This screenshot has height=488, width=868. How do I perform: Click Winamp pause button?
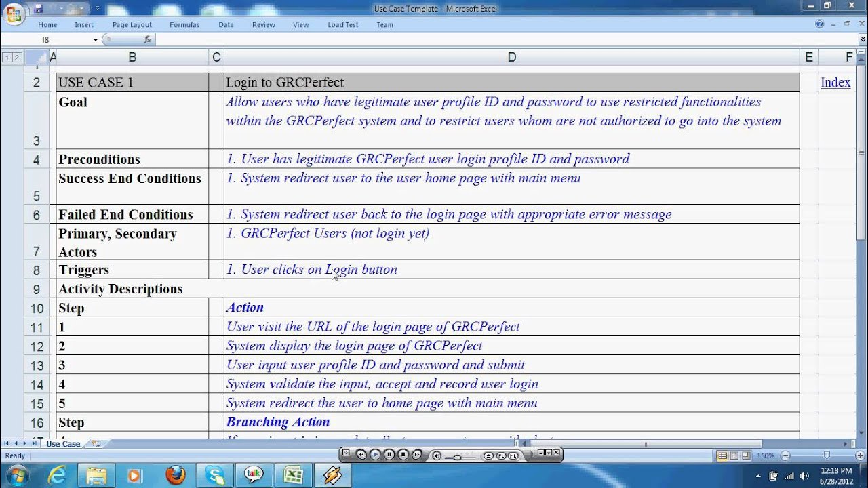coord(389,455)
